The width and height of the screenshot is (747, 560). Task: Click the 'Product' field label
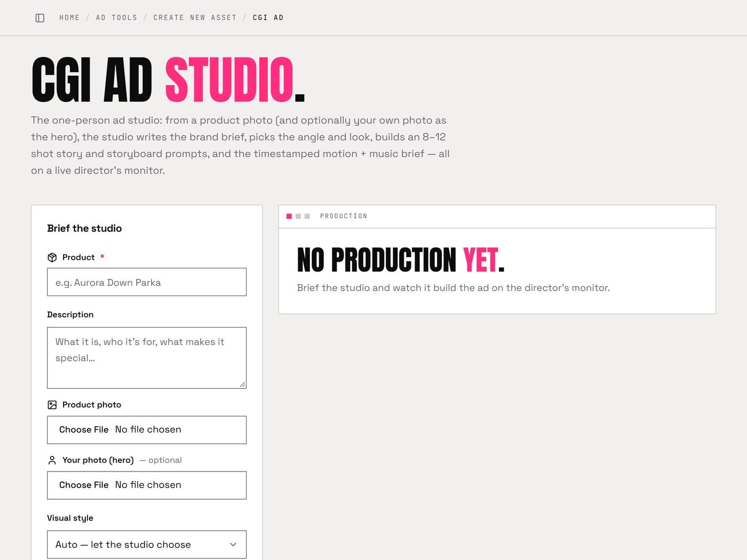pos(78,257)
